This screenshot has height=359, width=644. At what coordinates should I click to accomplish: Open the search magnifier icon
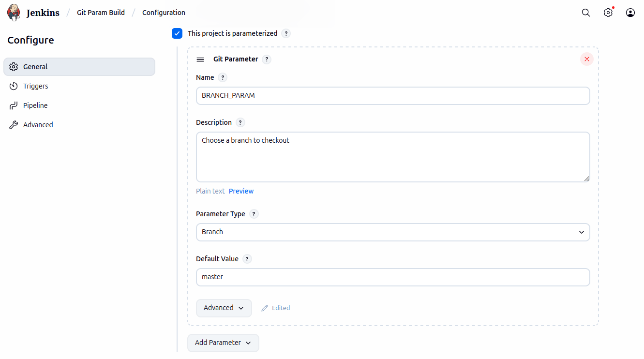click(585, 13)
